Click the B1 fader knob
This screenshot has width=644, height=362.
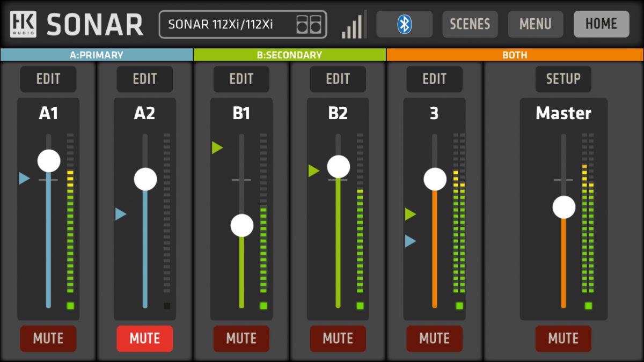[242, 225]
